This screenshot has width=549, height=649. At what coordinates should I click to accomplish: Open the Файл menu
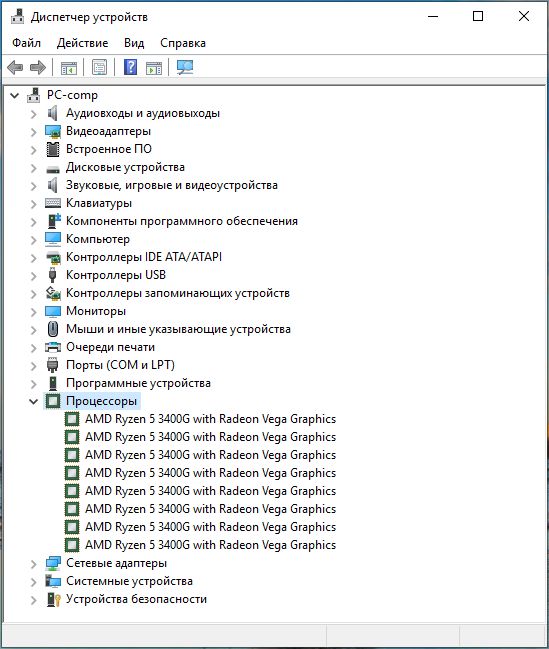pyautogui.click(x=26, y=43)
